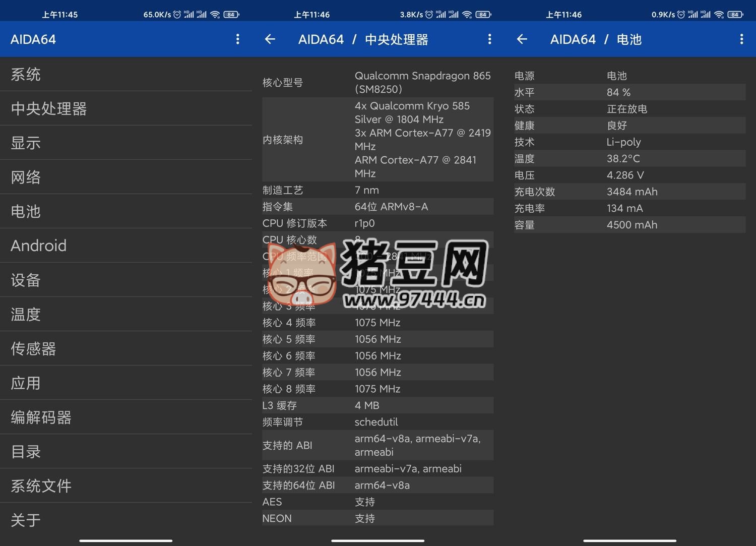Open the 显示 section

(x=126, y=143)
